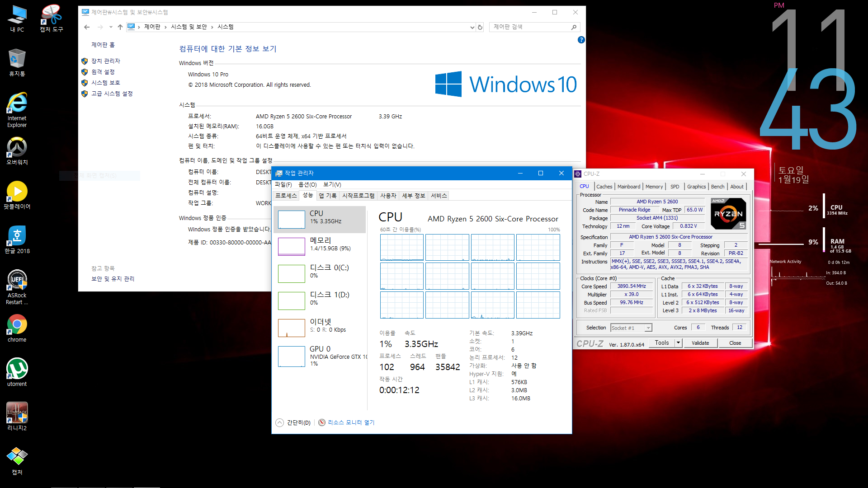The width and height of the screenshot is (868, 488).
Task: Click the Task Manager title bar icon
Action: coord(279,173)
